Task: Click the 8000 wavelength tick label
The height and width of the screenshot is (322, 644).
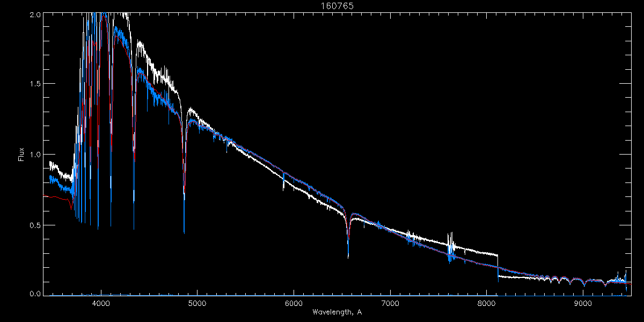Action: pos(487,303)
